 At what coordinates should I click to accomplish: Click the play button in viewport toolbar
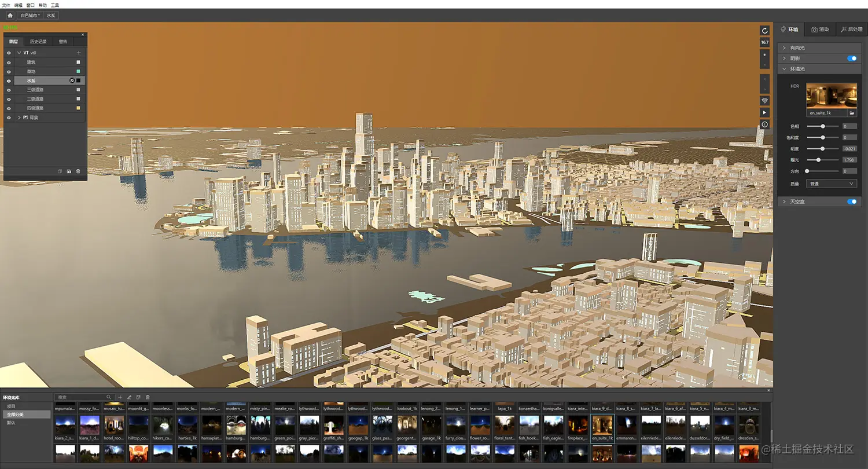coord(764,112)
